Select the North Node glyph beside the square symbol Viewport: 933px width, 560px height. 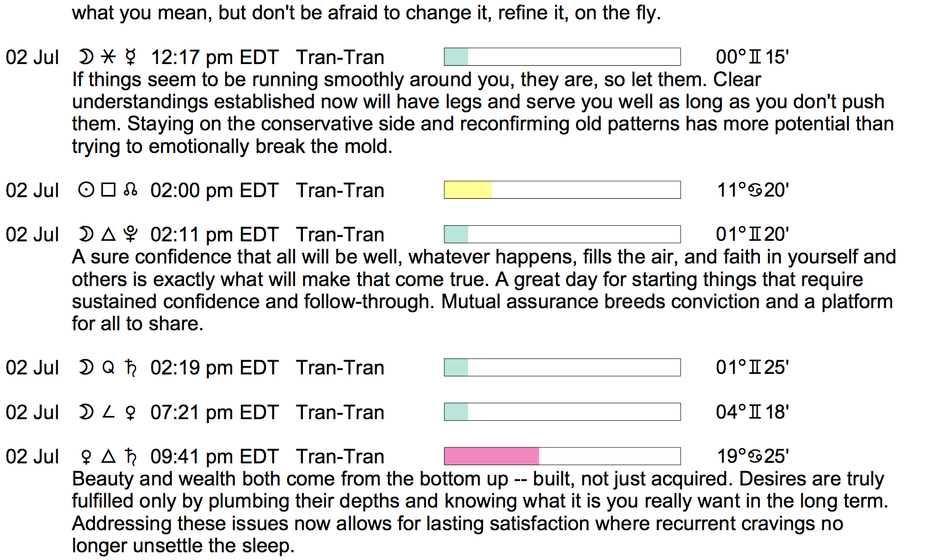coord(130,190)
